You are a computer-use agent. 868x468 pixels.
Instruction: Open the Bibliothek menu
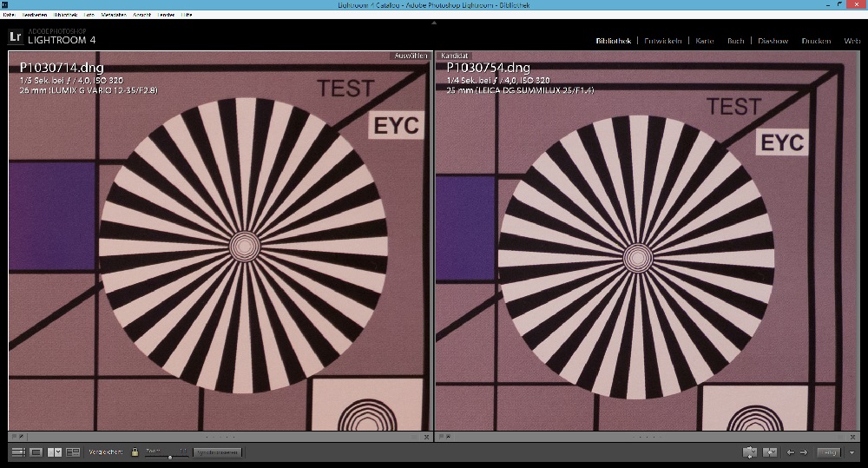point(66,15)
